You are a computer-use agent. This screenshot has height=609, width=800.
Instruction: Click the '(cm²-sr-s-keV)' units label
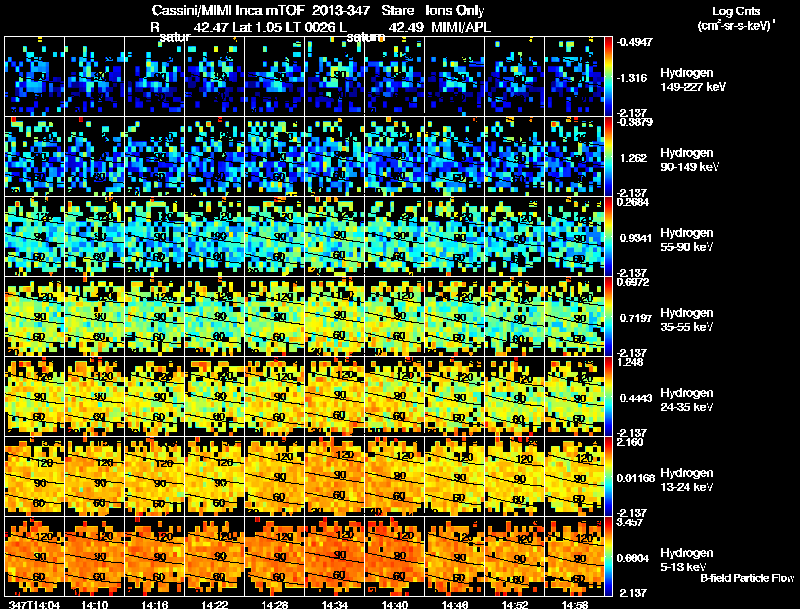[x=736, y=26]
